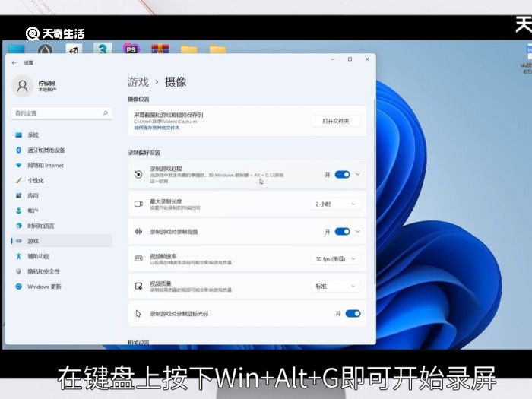Expand the record game process options chevron
Screen dimensions: 532x399
pyautogui.click(x=358, y=174)
